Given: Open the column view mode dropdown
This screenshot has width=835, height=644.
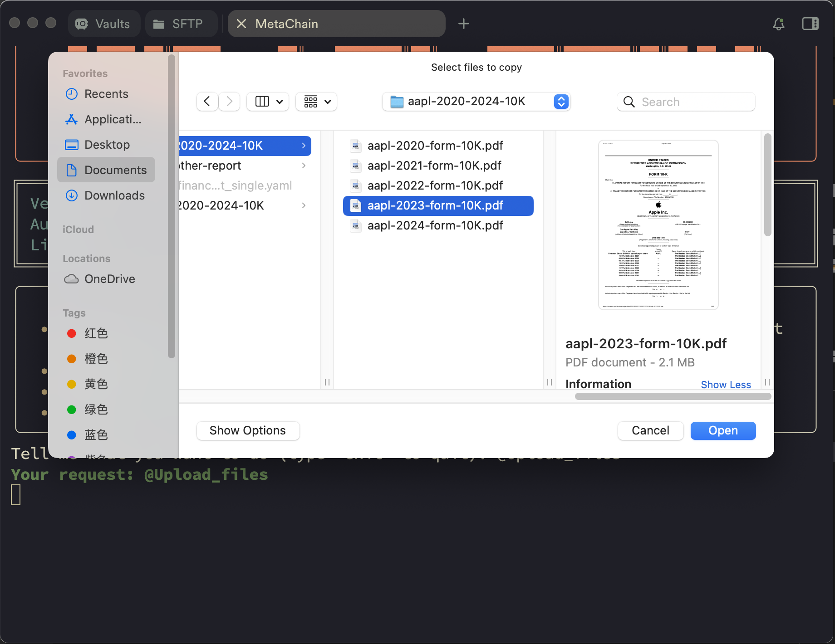Looking at the screenshot, I should (268, 102).
